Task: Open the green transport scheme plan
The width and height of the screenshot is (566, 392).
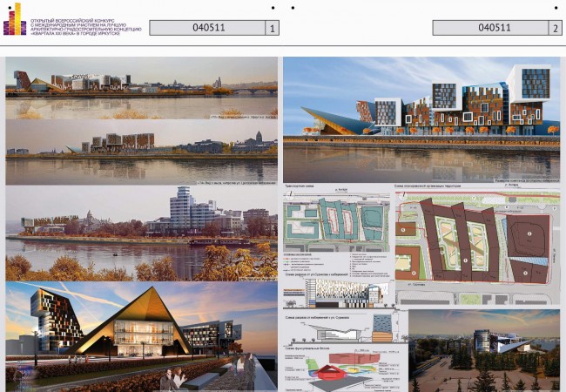Action: [336, 222]
